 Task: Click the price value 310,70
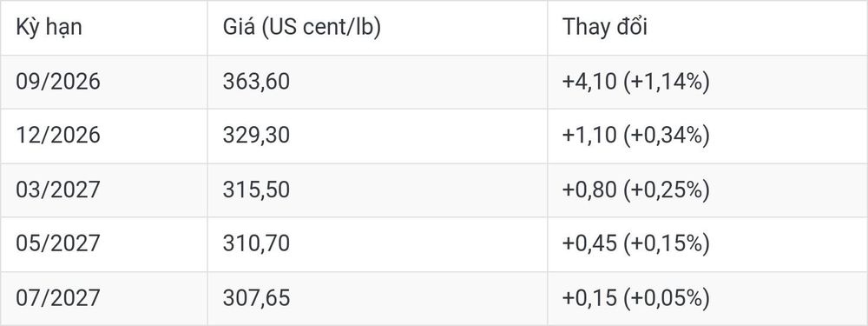point(256,244)
